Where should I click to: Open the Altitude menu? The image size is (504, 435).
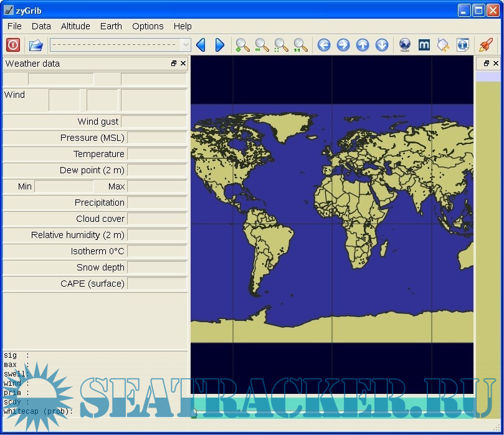tap(75, 26)
